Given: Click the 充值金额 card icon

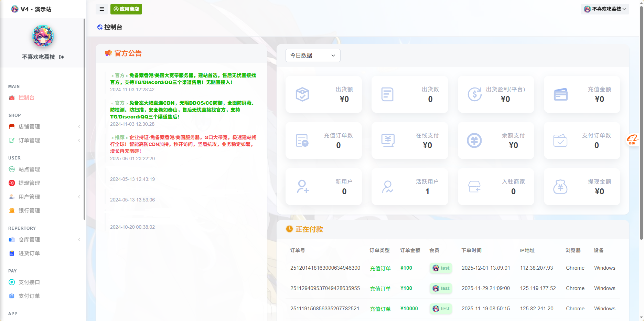Looking at the screenshot, I should [560, 94].
